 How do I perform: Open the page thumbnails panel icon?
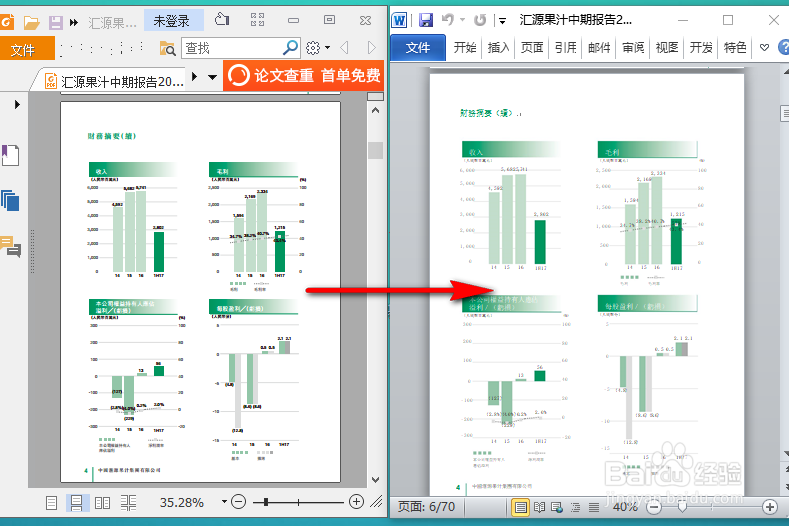(x=10, y=200)
